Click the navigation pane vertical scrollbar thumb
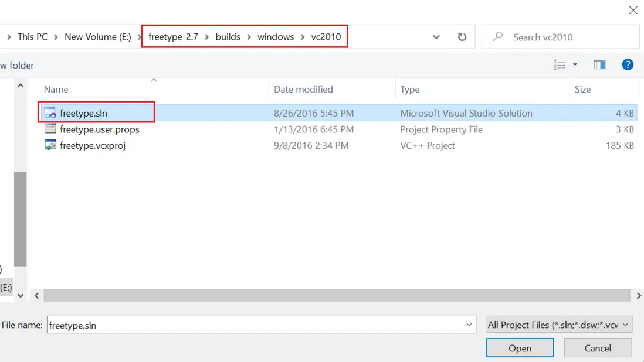 point(20,219)
